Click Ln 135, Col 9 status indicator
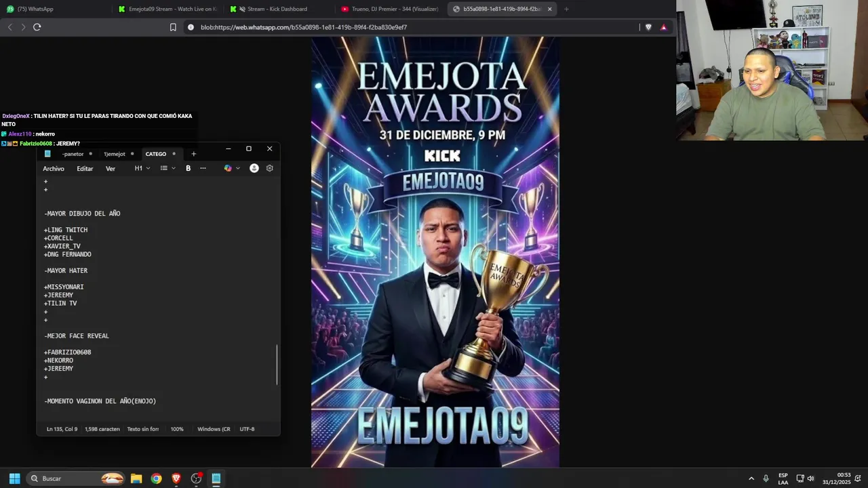The width and height of the screenshot is (868, 488). [62, 429]
